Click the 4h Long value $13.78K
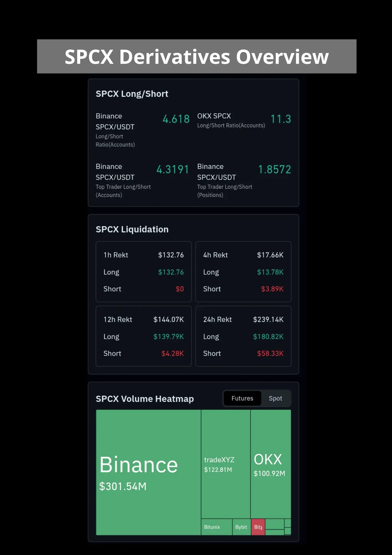This screenshot has width=392, height=555. click(x=270, y=272)
